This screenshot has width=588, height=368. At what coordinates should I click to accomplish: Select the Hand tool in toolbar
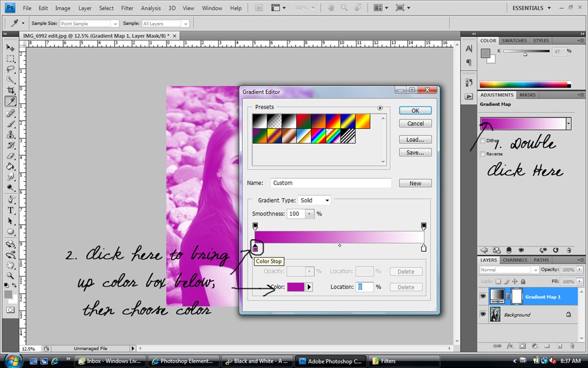click(x=10, y=264)
